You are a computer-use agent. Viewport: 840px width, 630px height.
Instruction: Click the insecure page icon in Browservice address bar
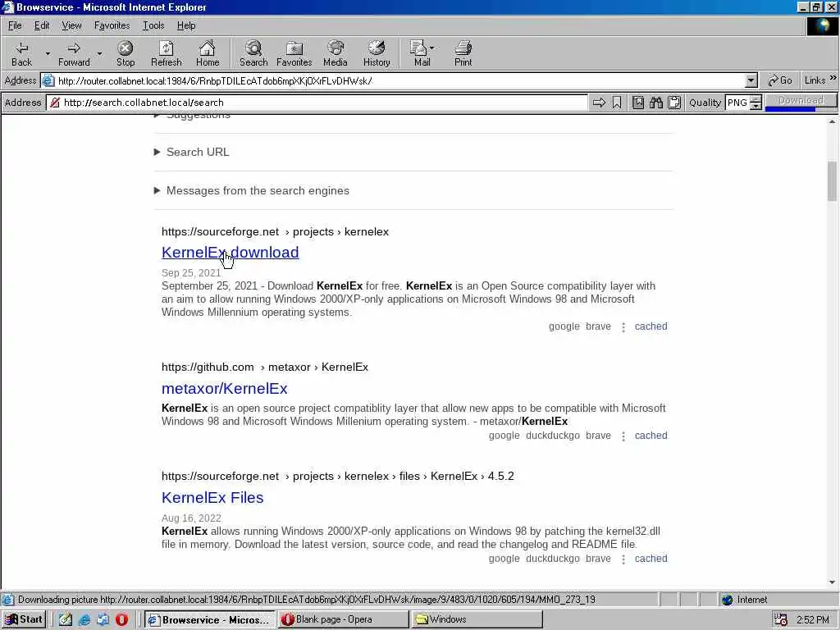click(x=55, y=103)
